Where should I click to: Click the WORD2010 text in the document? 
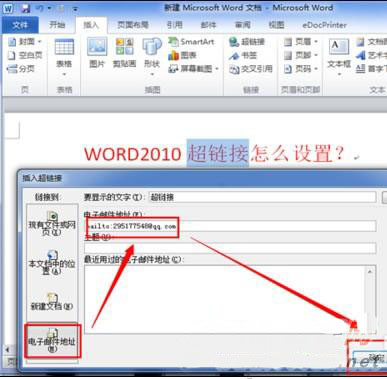133,154
